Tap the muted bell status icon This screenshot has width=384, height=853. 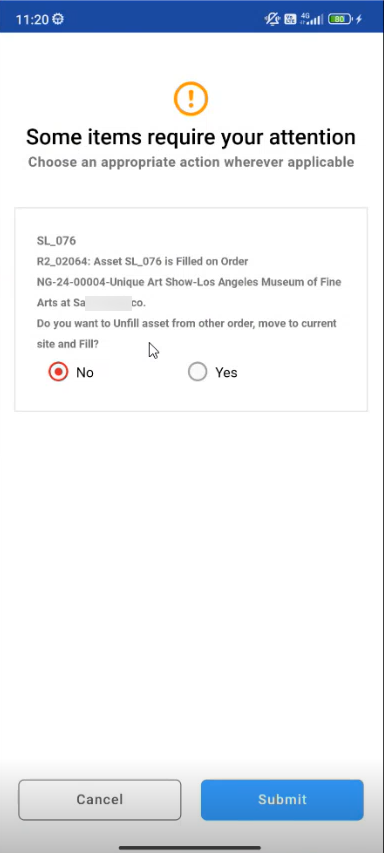[x=271, y=20]
